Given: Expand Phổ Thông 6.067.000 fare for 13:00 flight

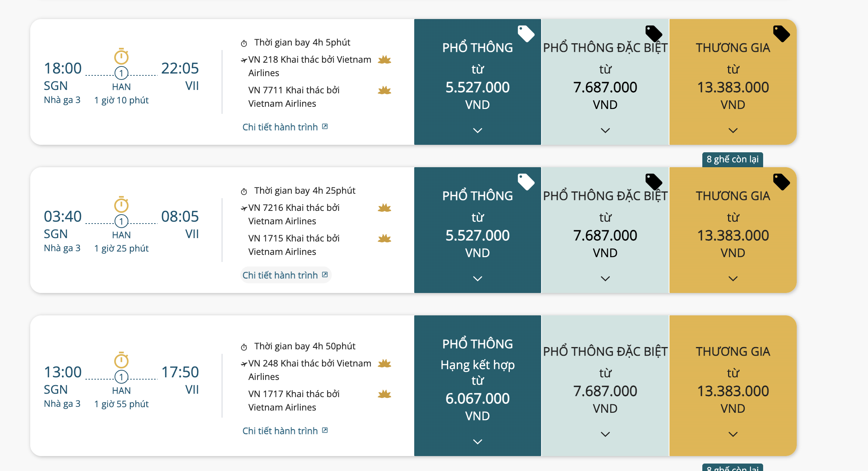Looking at the screenshot, I should pyautogui.click(x=477, y=442).
